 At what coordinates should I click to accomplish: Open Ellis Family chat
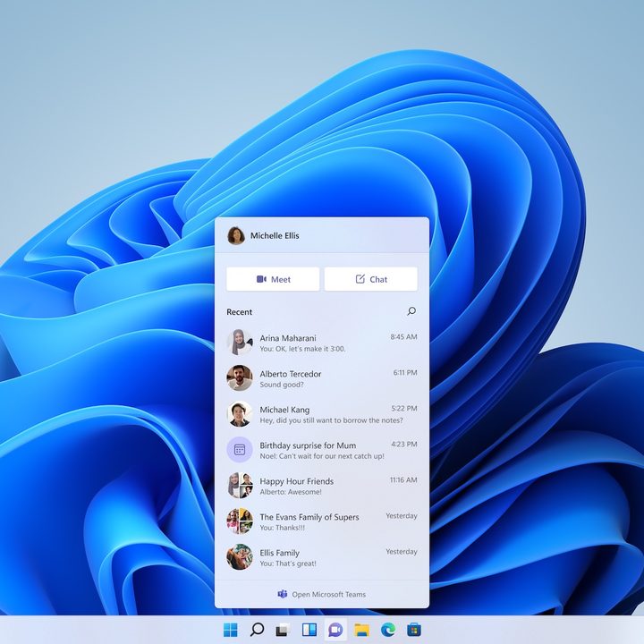pyautogui.click(x=279, y=553)
